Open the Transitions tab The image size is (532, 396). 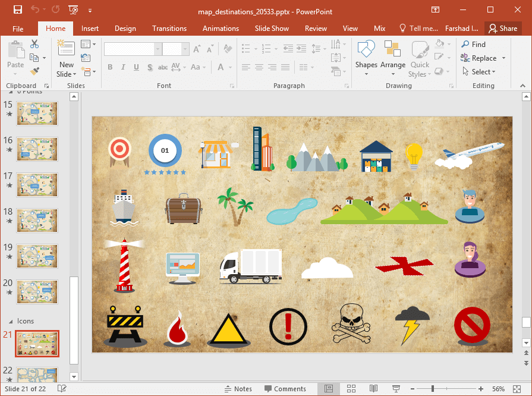(169, 28)
